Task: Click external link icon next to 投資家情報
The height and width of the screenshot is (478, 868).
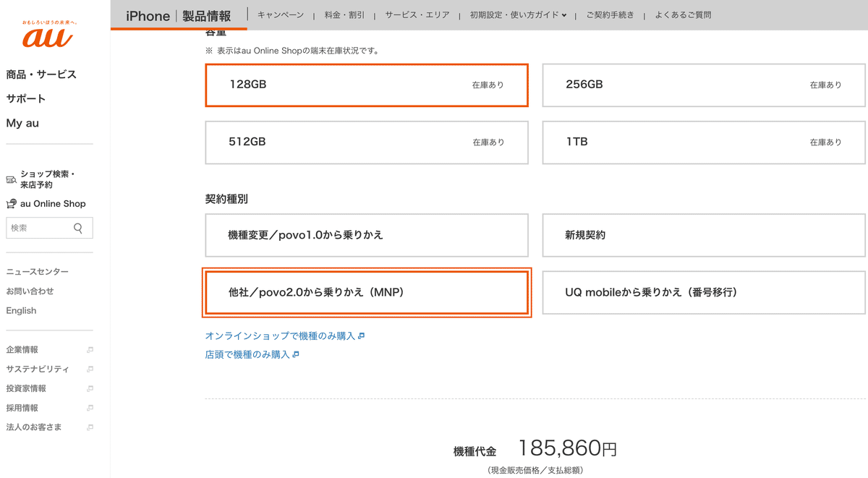Action: click(x=90, y=388)
